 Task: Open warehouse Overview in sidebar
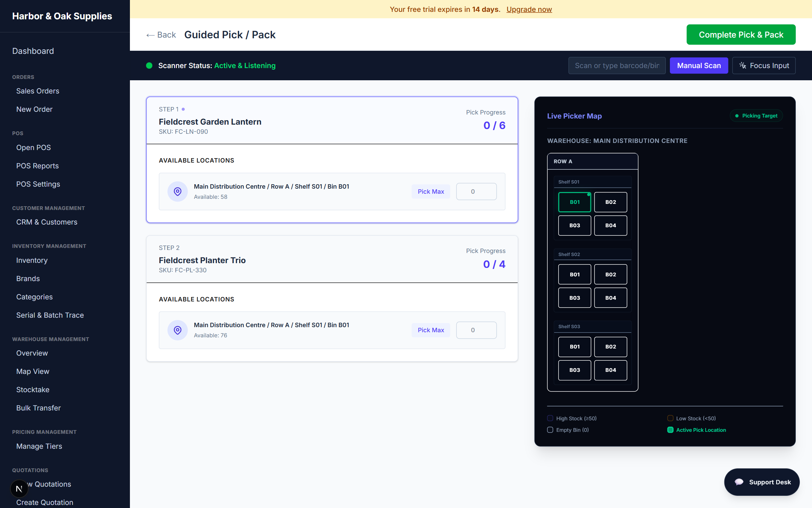click(x=32, y=353)
